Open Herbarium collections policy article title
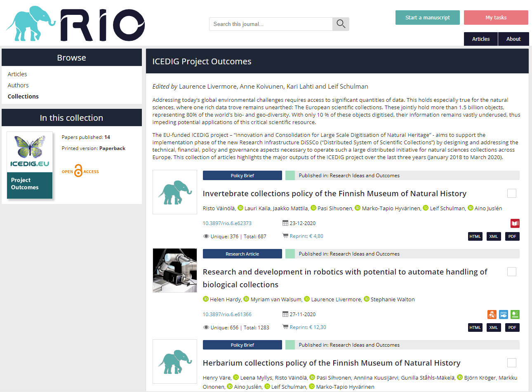532x392 pixels. tap(332, 363)
